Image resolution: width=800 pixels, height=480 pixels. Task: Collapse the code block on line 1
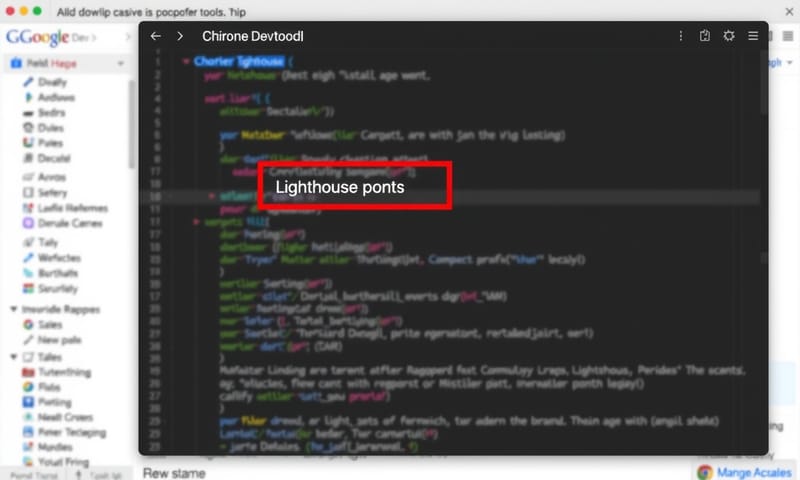tap(186, 62)
